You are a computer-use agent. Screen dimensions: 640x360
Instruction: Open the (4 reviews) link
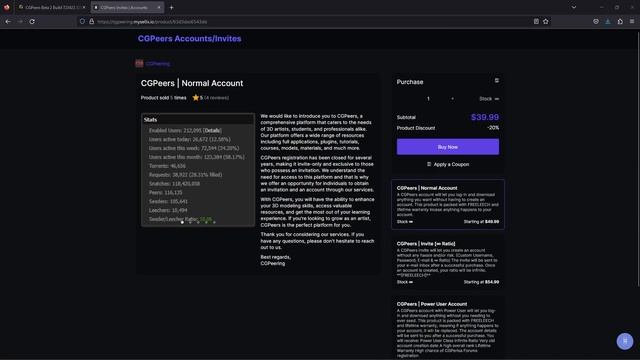coord(216,98)
